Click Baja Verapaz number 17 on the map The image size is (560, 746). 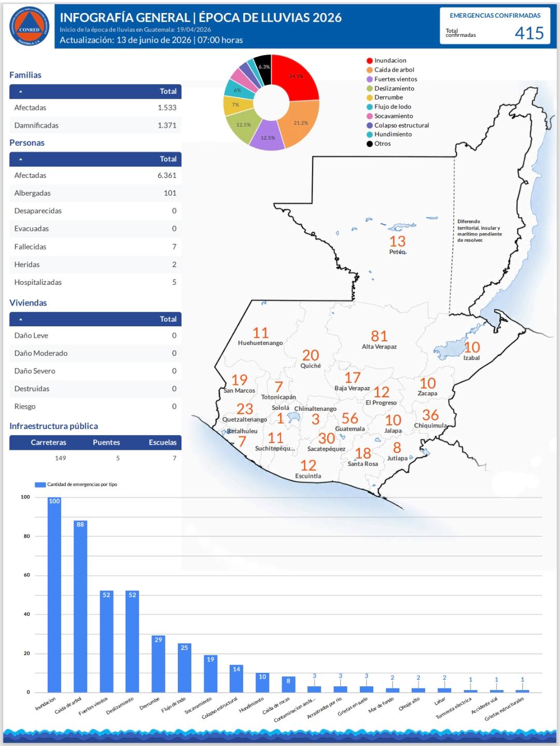tap(353, 378)
